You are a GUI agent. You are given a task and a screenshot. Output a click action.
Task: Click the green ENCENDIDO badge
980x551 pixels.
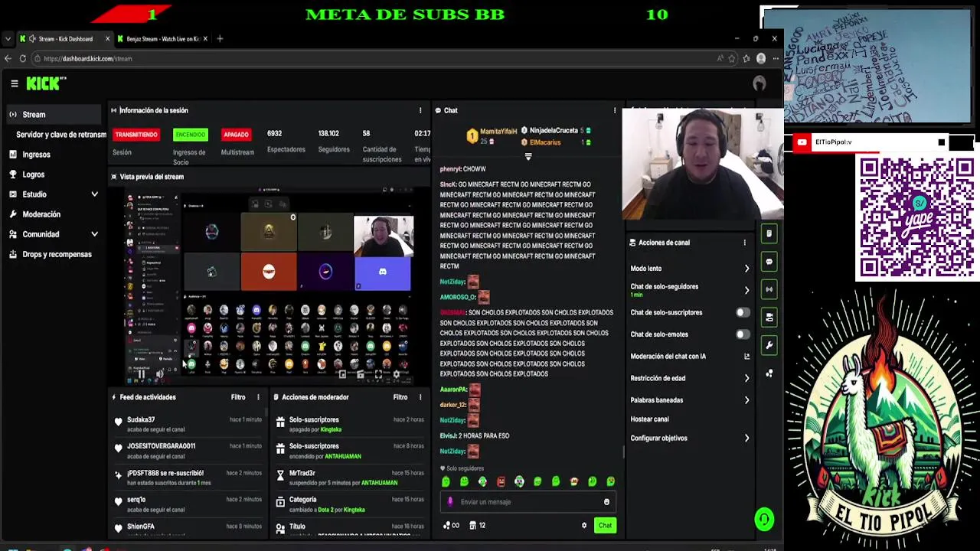click(191, 135)
